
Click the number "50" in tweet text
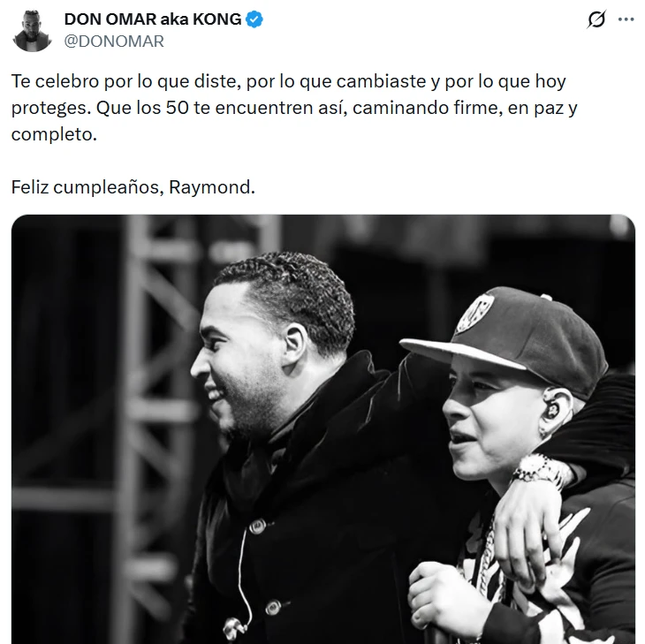point(178,108)
